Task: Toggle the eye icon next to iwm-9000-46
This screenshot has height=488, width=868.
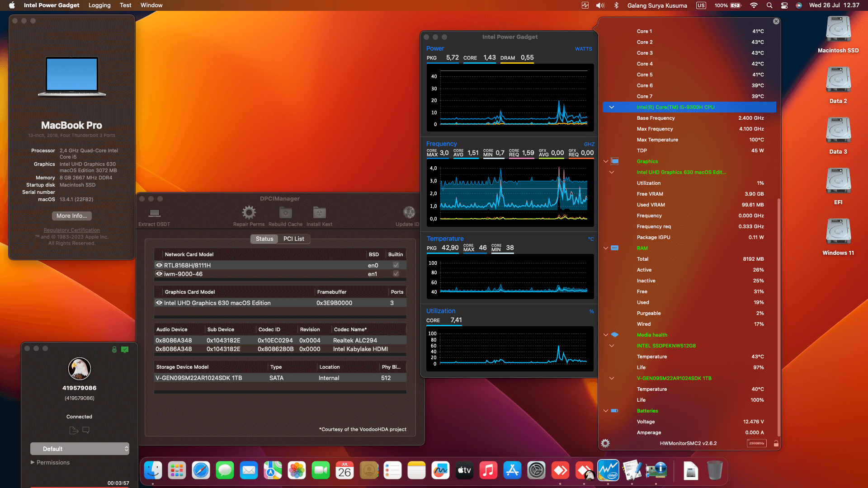Action: click(159, 274)
